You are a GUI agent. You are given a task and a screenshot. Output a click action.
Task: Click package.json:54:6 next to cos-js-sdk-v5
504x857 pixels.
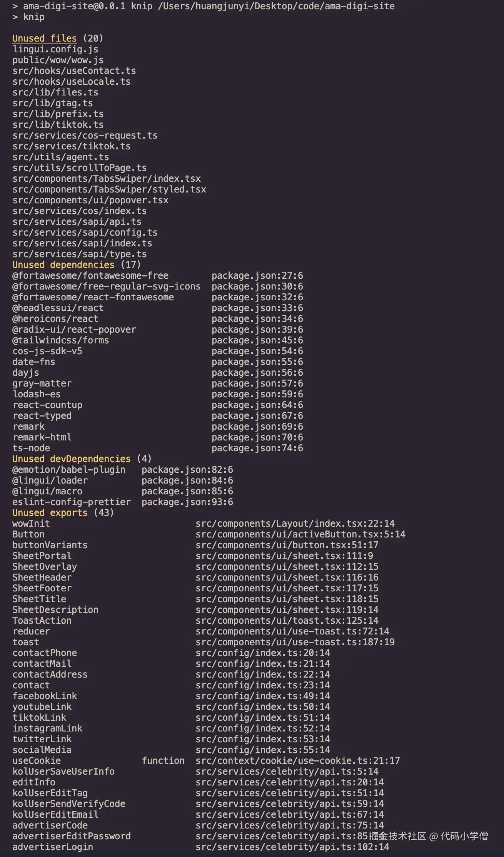[x=257, y=351]
